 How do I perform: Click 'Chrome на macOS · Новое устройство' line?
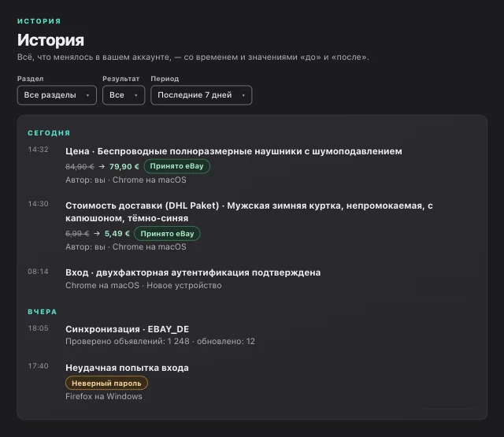[x=143, y=285]
